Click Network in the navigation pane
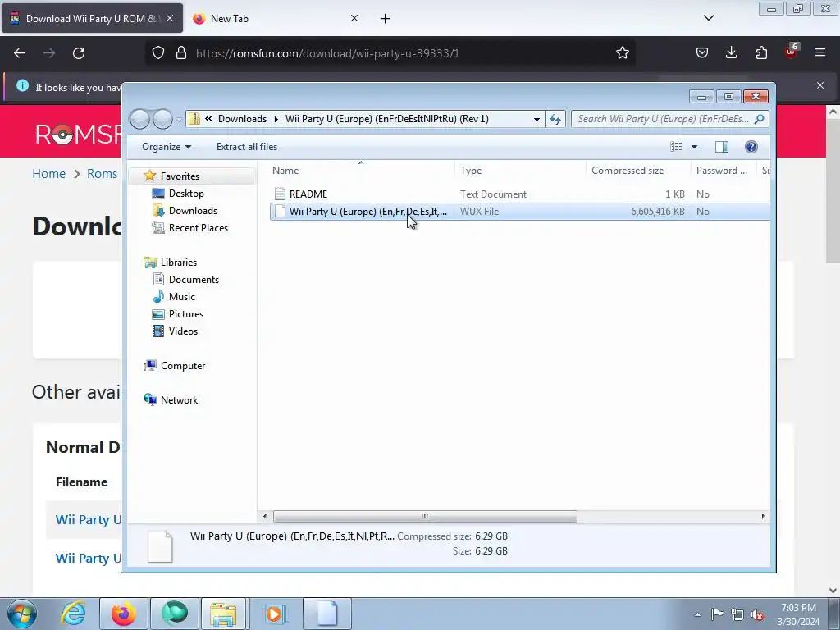 pyautogui.click(x=179, y=399)
